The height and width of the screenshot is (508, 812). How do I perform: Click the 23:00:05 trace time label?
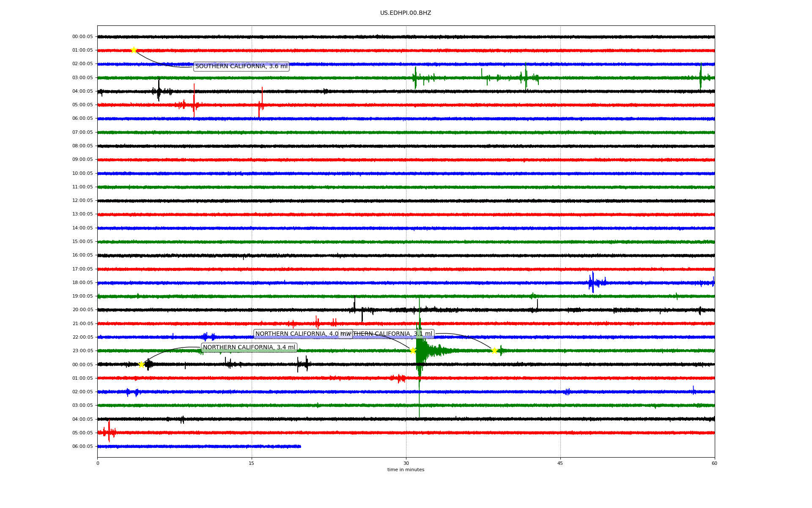[x=82, y=351]
